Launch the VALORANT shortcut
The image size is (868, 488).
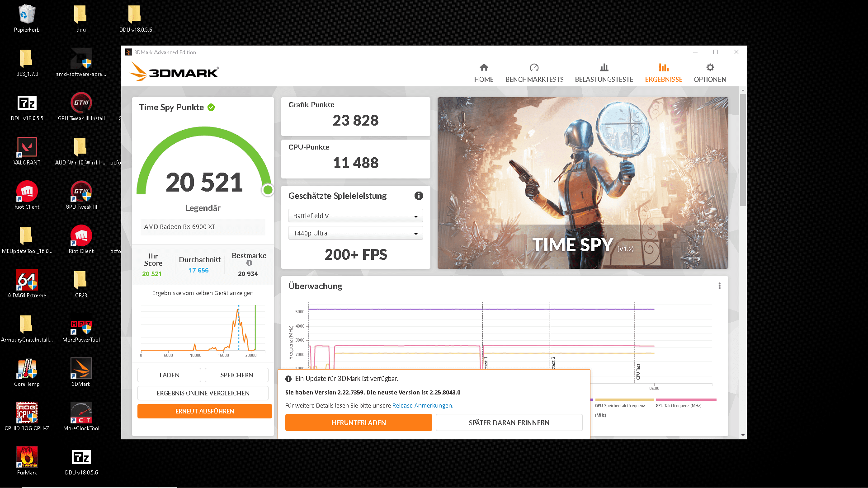[27, 151]
